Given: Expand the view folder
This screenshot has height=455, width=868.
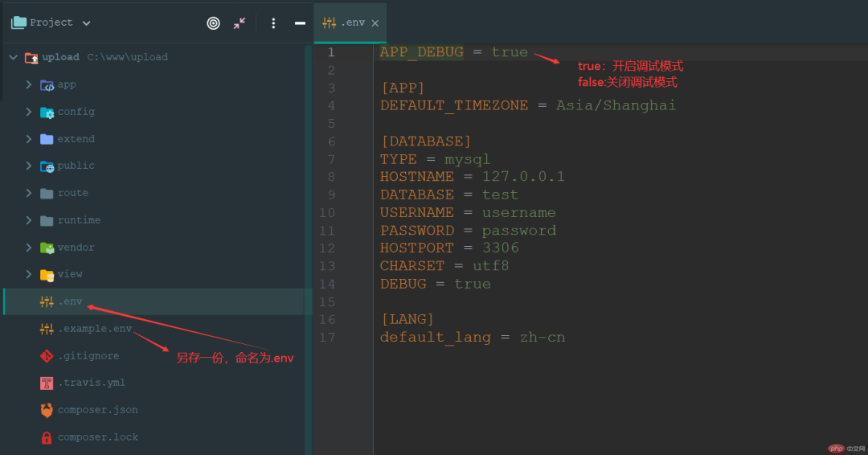Looking at the screenshot, I should [x=29, y=274].
